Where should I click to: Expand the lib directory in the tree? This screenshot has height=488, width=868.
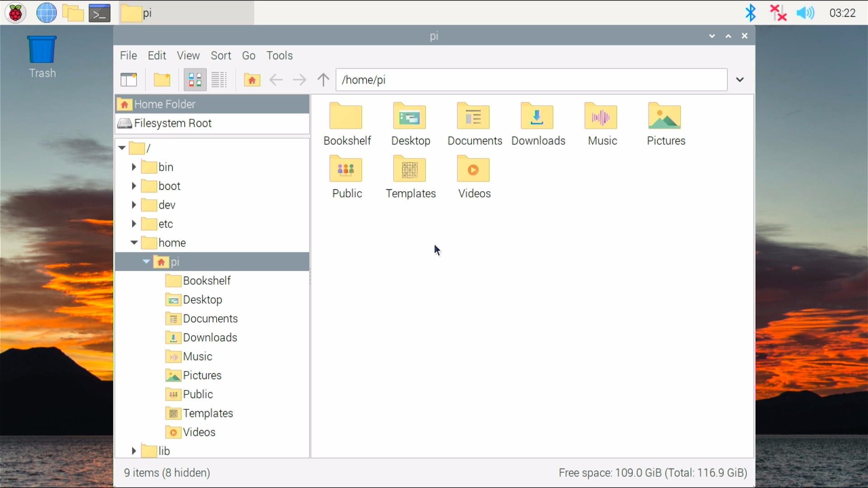pyautogui.click(x=134, y=450)
